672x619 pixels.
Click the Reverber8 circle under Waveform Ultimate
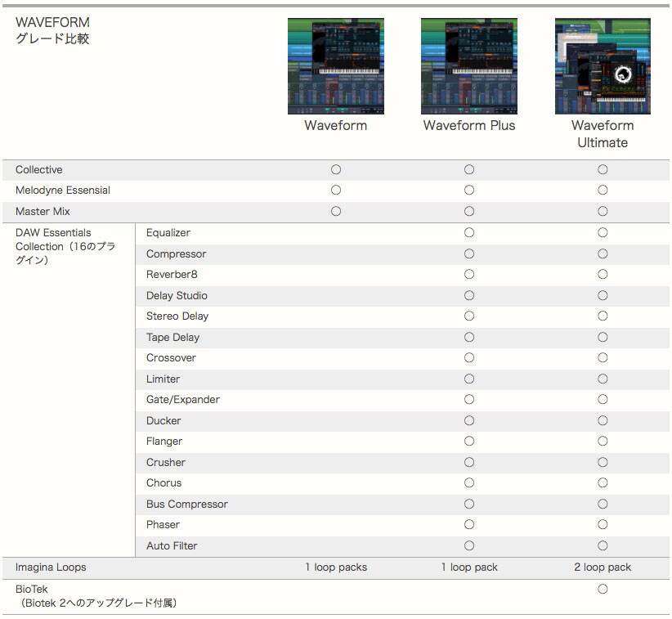[x=603, y=275]
